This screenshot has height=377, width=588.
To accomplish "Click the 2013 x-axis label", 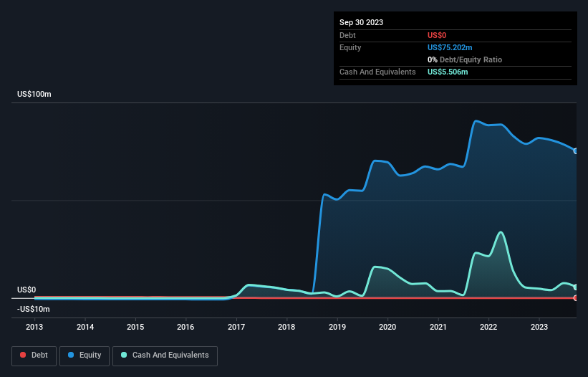I will [x=34, y=327].
